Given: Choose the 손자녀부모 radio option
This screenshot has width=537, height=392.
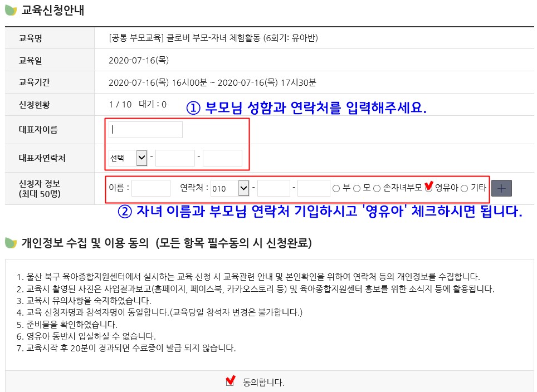Looking at the screenshot, I should point(377,189).
